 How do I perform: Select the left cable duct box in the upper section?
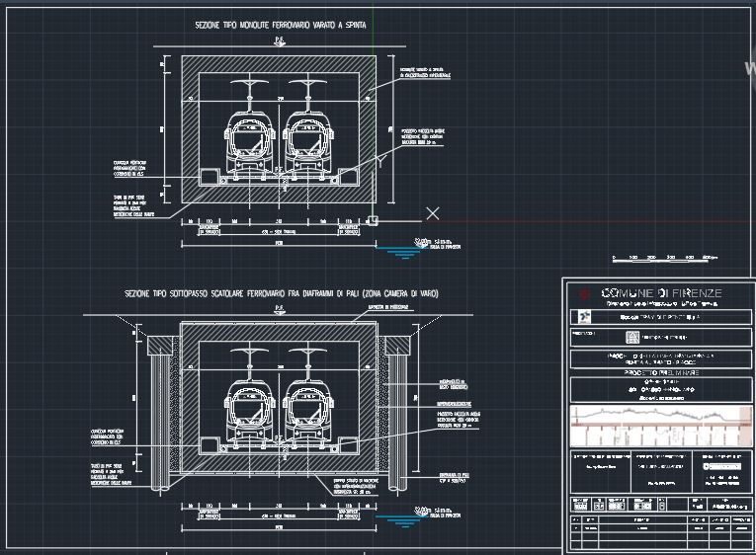(210, 177)
